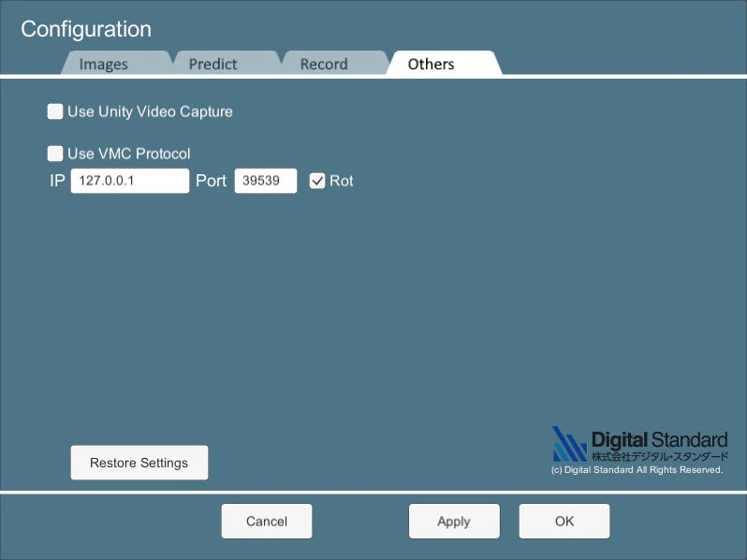Click the IP address field 127.0.0.1
Image resolution: width=747 pixels, height=560 pixels.
click(130, 181)
